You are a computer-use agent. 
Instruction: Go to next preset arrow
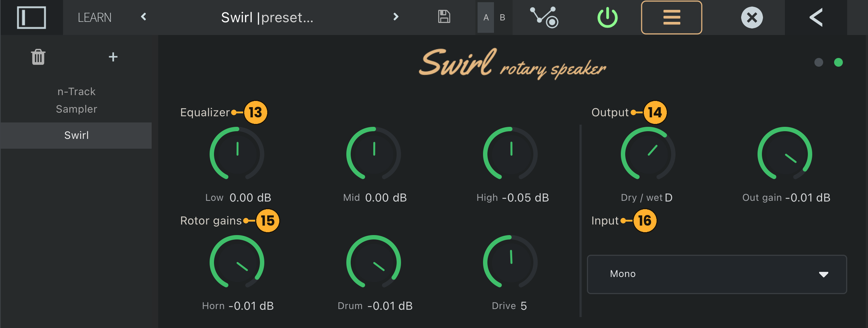click(396, 17)
